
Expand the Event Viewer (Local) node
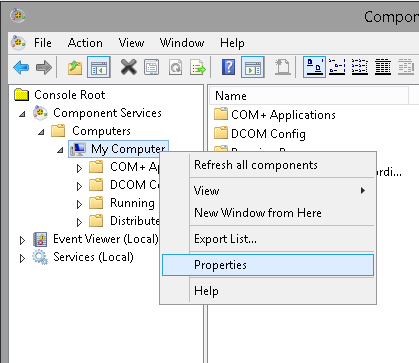22,240
